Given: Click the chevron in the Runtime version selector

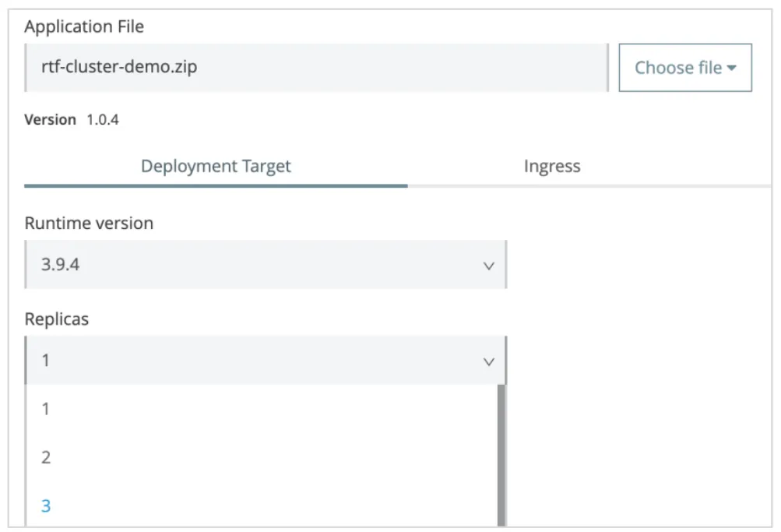Looking at the screenshot, I should [489, 265].
